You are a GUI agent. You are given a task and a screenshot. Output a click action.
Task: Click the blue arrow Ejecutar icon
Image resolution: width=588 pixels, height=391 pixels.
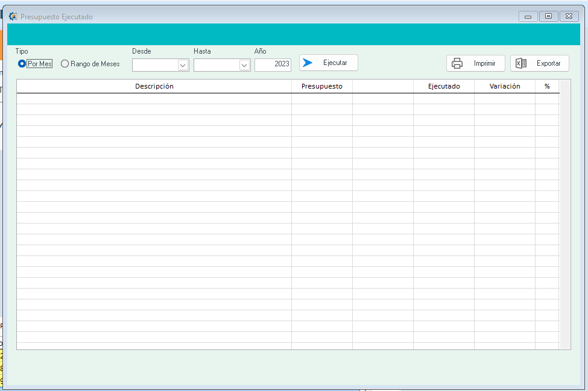[x=308, y=63]
